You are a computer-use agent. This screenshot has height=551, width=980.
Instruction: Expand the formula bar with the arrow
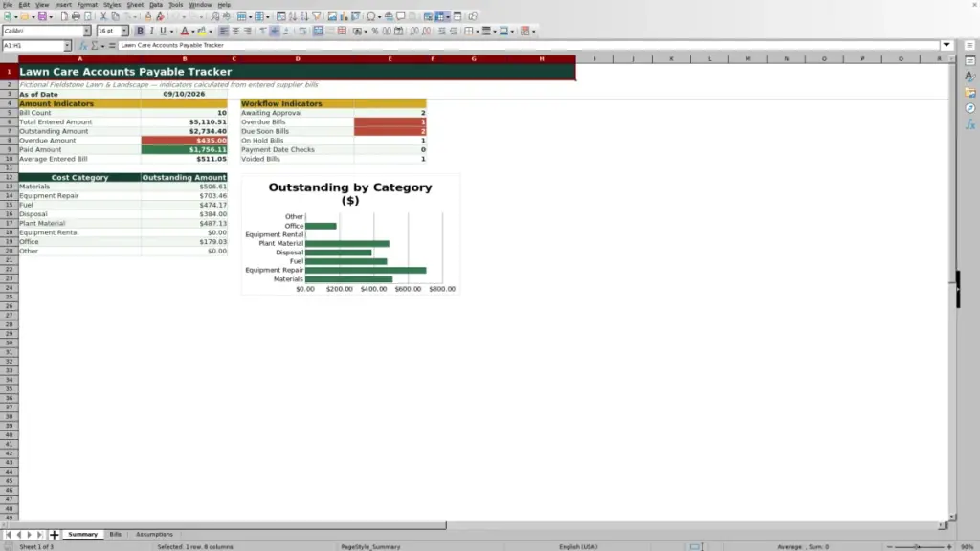pyautogui.click(x=947, y=45)
